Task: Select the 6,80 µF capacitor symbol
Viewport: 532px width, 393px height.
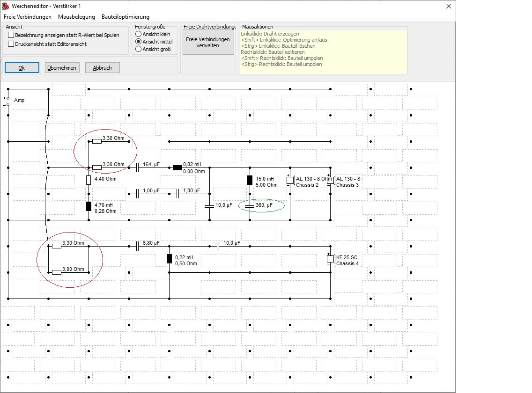Action: [137, 246]
